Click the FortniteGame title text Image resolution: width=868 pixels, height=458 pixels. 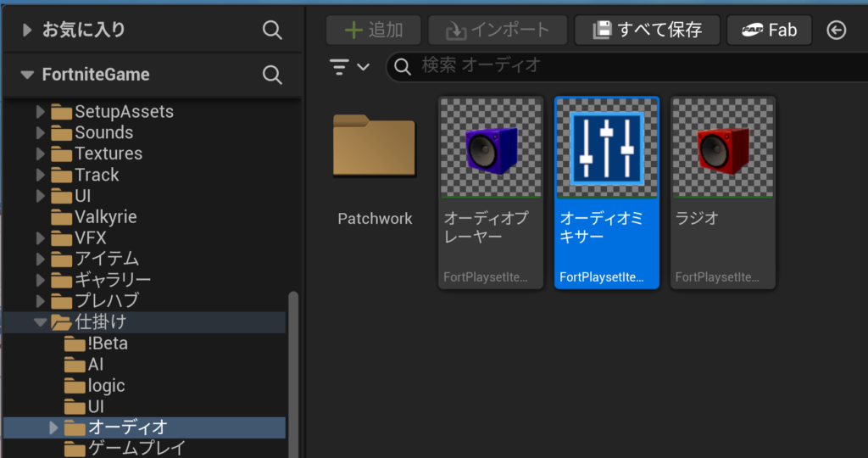pyautogui.click(x=96, y=74)
